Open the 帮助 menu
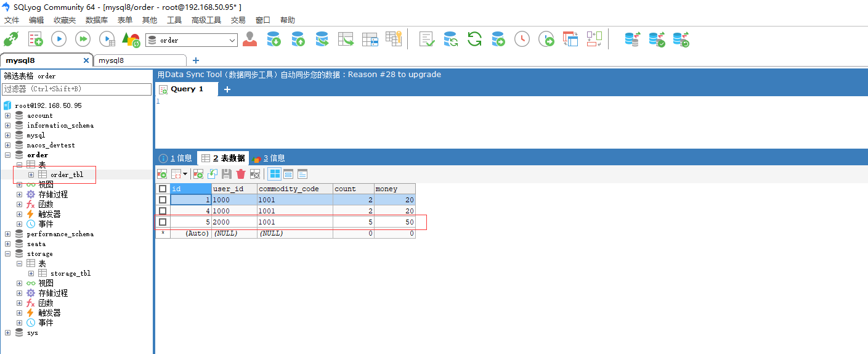 click(x=288, y=20)
